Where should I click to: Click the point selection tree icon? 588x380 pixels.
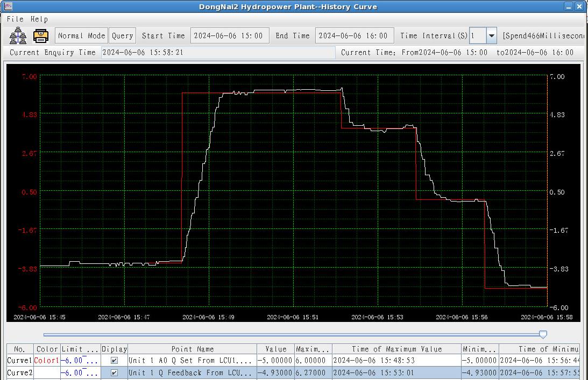[x=18, y=36]
